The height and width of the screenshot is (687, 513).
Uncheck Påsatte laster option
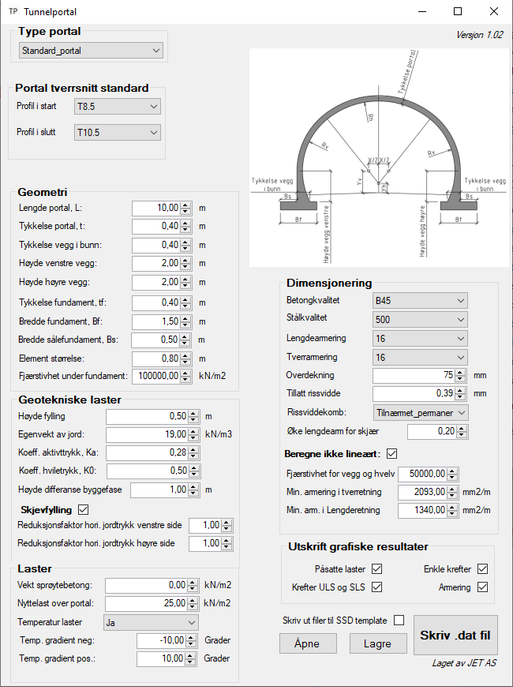coord(377,569)
